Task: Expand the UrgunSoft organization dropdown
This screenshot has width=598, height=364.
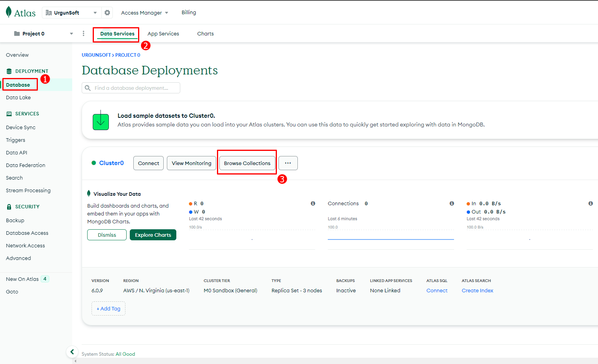Action: (x=95, y=13)
